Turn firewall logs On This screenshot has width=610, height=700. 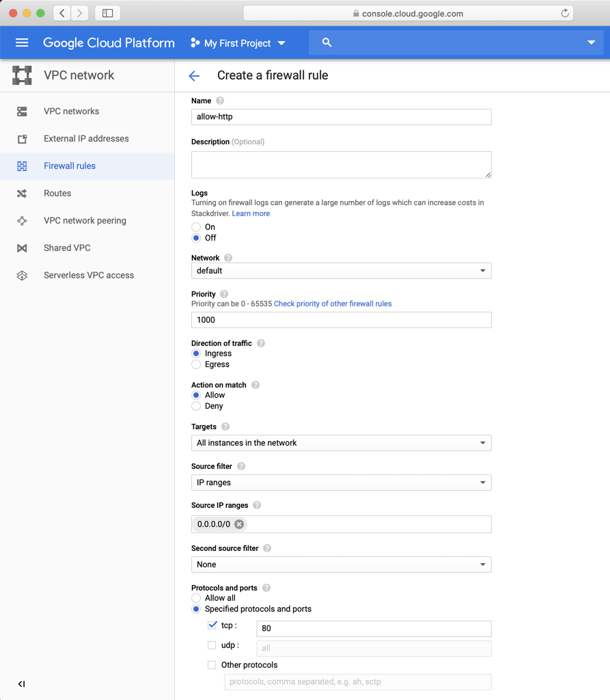197,227
